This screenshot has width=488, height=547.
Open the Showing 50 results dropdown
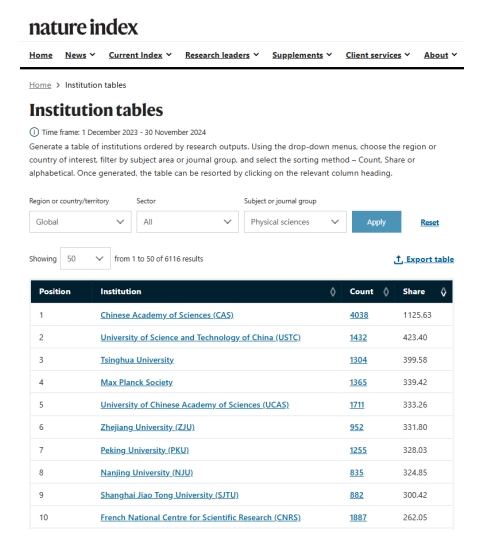pos(85,258)
